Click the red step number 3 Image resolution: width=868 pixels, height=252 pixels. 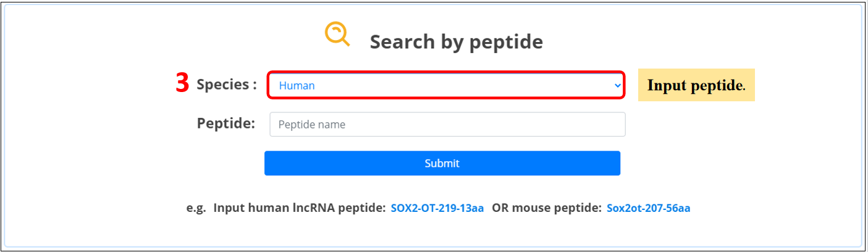click(182, 84)
